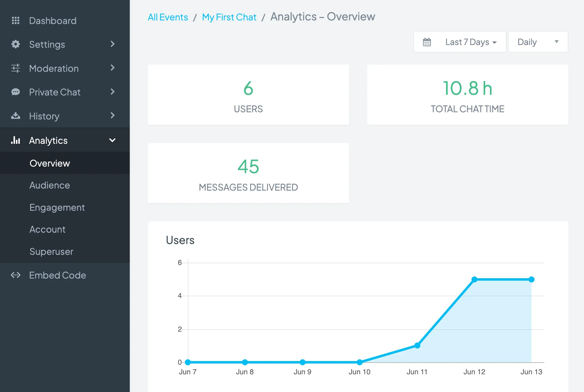Viewport: 584px width, 392px height.
Task: Open the Superuser analytics menu item
Action: click(51, 252)
